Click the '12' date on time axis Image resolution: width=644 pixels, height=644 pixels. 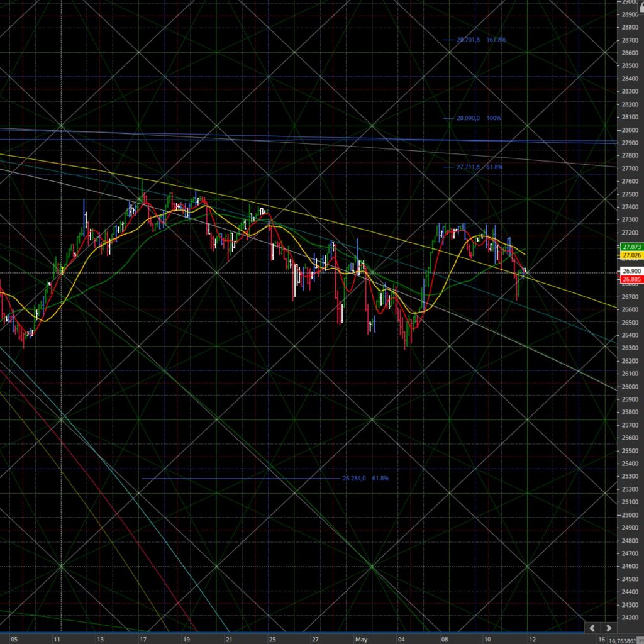click(533, 640)
